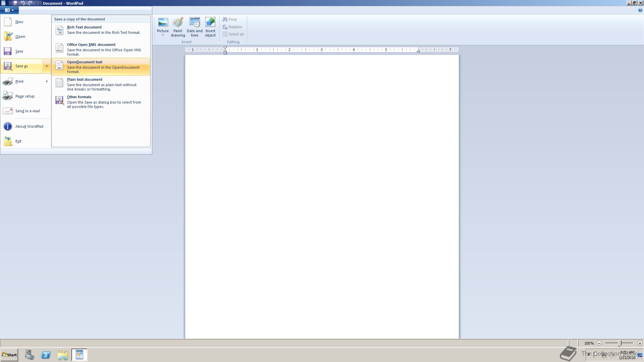Screen dimensions: 644x362
Task: Open WordPad Help question mark icon
Action: [x=640, y=10]
